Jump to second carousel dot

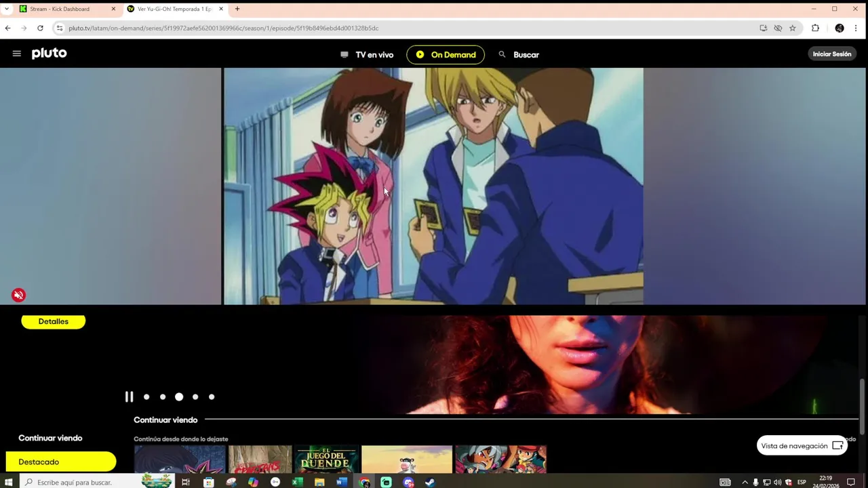click(x=163, y=397)
